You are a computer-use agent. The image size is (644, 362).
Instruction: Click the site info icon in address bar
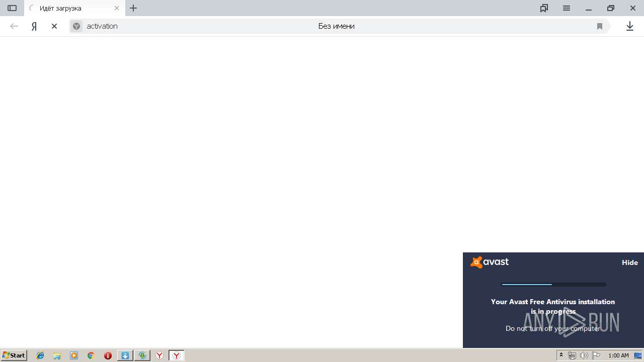[x=76, y=26]
